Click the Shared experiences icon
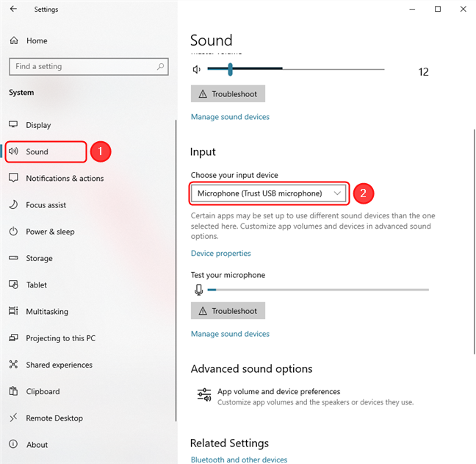Screen dimensions: 476x464 pos(13,364)
